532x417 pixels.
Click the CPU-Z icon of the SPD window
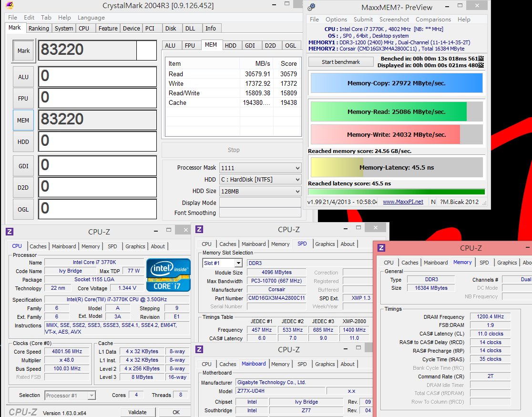199,229
